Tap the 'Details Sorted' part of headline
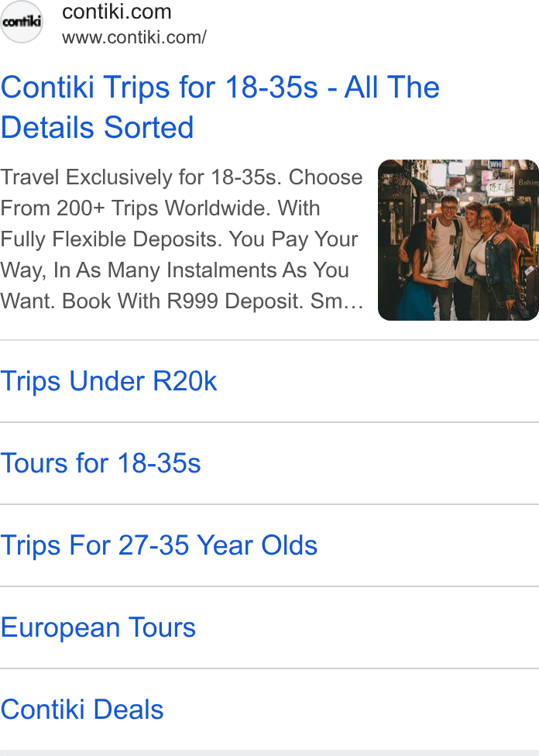Viewport: 539px width, 756px height. tap(97, 127)
